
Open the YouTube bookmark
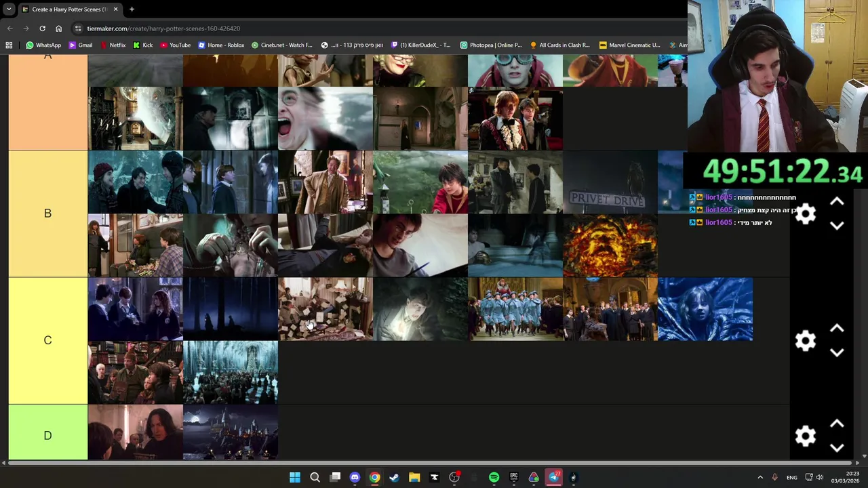176,45
